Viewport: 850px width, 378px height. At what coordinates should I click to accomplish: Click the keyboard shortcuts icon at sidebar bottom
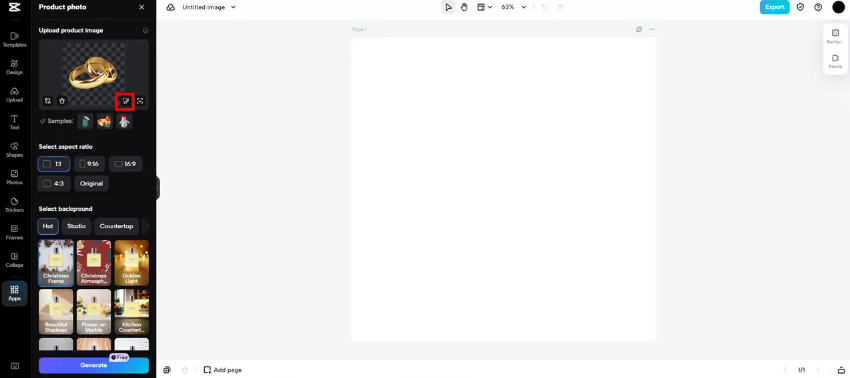point(15,366)
